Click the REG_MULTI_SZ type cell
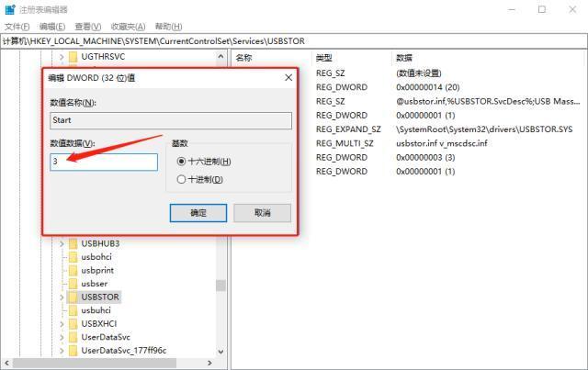 [x=345, y=143]
